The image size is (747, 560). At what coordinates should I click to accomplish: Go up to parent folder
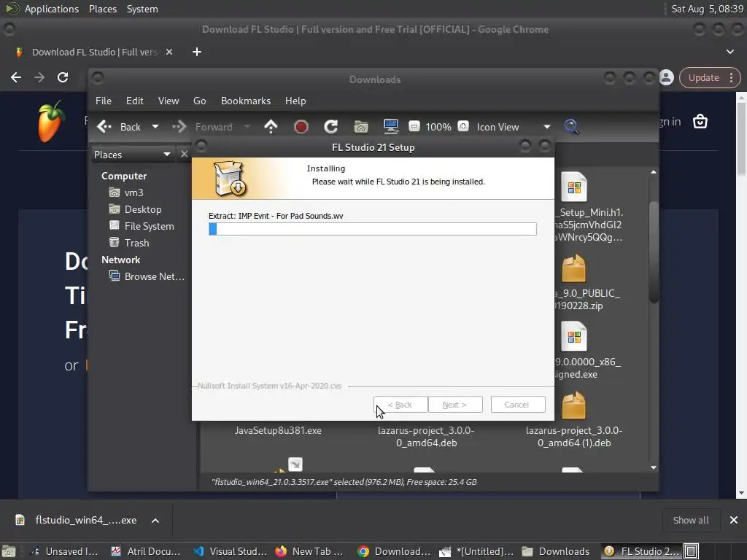[x=271, y=127]
